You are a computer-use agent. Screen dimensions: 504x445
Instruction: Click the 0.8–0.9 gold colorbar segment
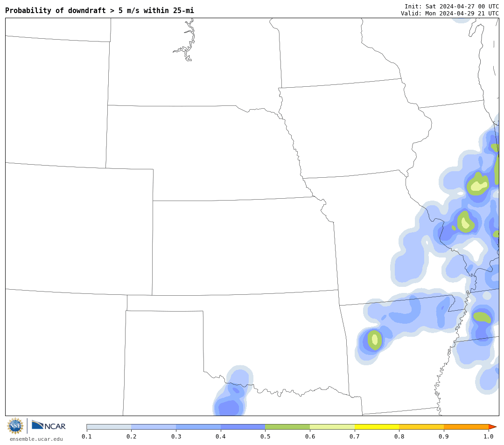coord(422,427)
